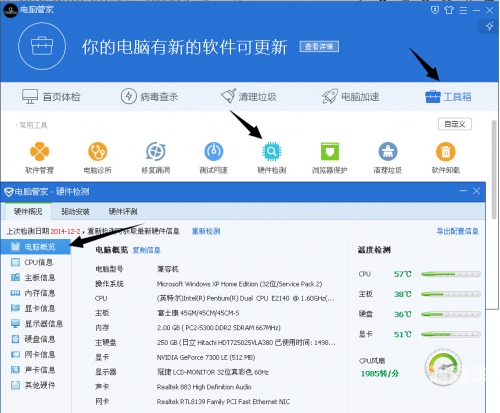Switch to 工具箱 tab
This screenshot has height=413, width=500.
[448, 97]
